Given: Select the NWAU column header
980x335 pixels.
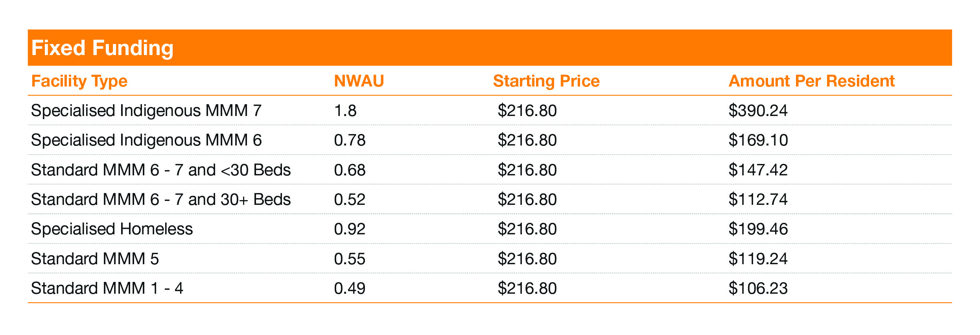Looking at the screenshot, I should tap(359, 81).
